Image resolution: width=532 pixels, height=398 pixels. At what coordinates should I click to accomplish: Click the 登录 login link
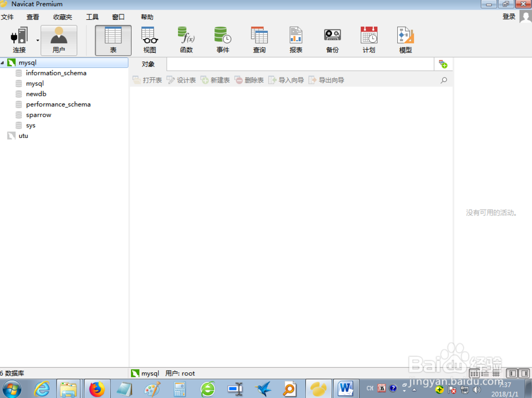coord(509,16)
